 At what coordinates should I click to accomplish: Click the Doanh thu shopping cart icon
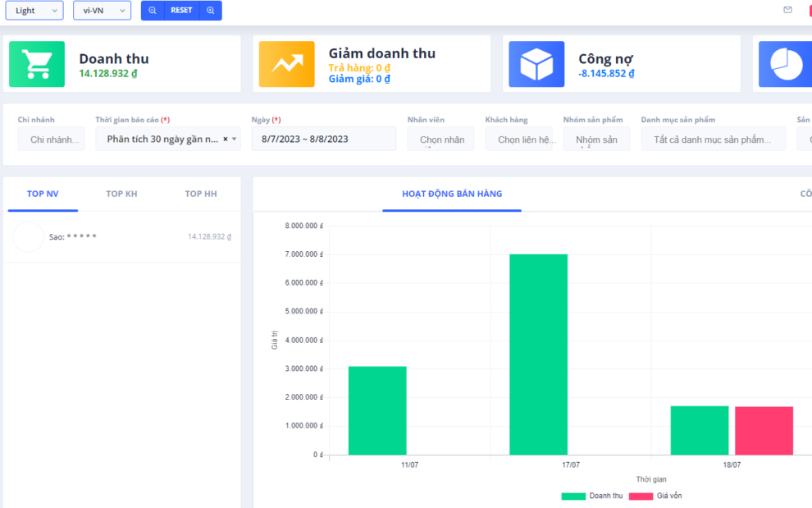click(37, 64)
